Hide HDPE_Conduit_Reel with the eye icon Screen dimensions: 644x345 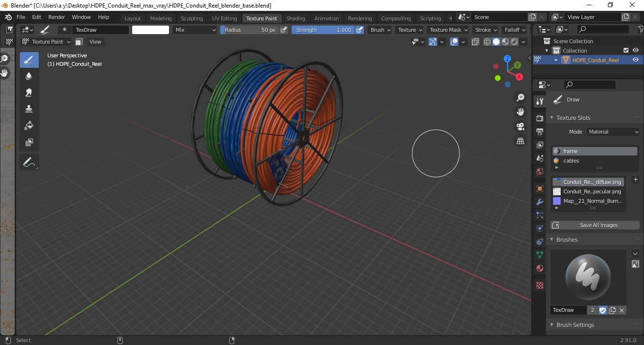[635, 60]
